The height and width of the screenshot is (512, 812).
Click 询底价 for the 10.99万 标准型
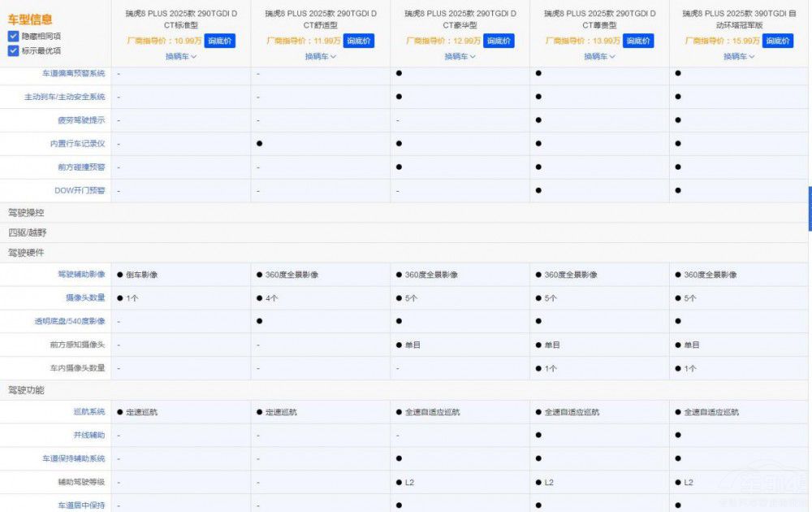tap(219, 41)
